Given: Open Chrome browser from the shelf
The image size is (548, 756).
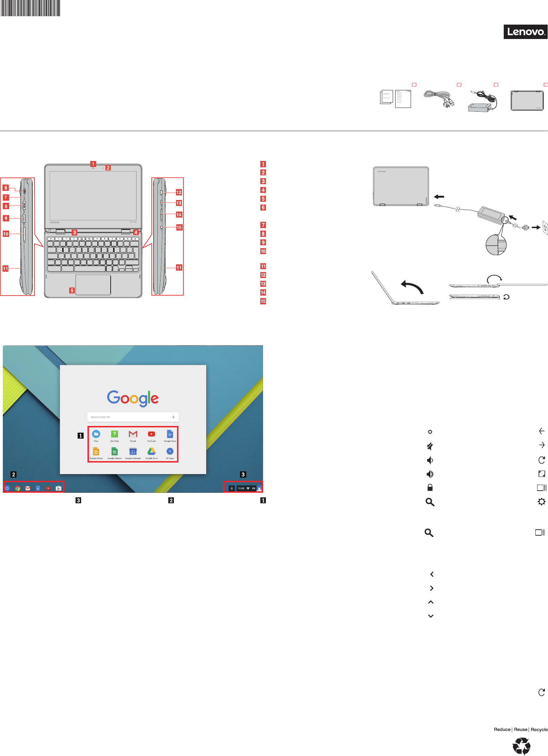Looking at the screenshot, I should (17, 488).
